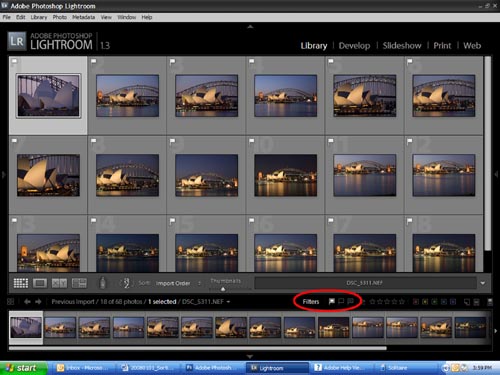
Task: Switch to the Web module
Action: (472, 46)
